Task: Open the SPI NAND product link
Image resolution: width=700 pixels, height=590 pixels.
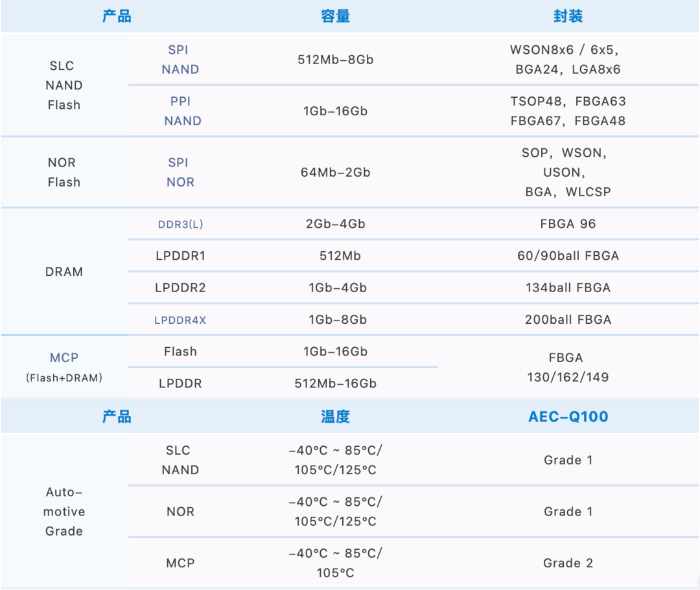Action: (180, 60)
